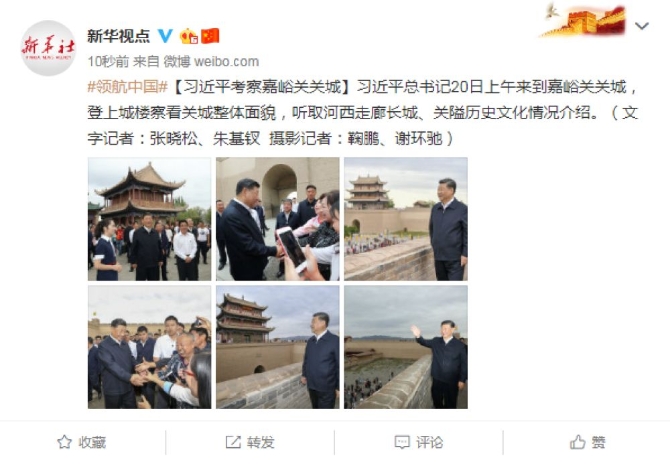The image size is (670, 464).
Task: Open the #领航中国# hashtag topic
Action: [x=127, y=87]
